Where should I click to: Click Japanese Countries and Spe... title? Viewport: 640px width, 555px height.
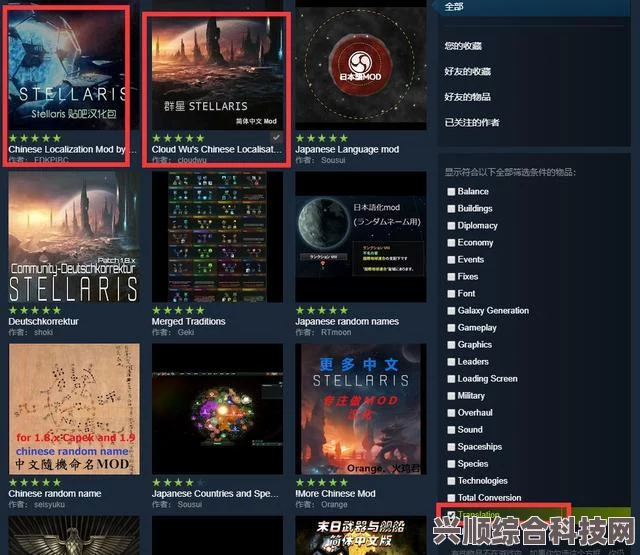[215, 494]
